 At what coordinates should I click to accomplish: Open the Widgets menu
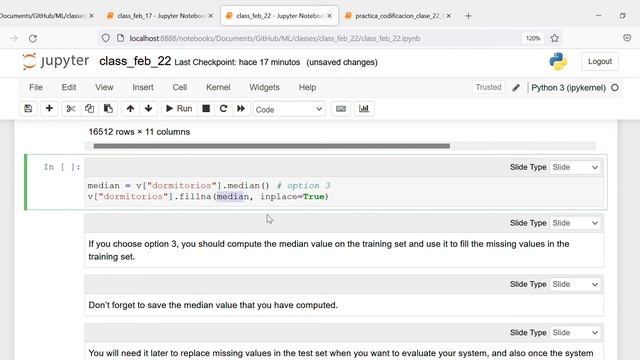click(264, 87)
